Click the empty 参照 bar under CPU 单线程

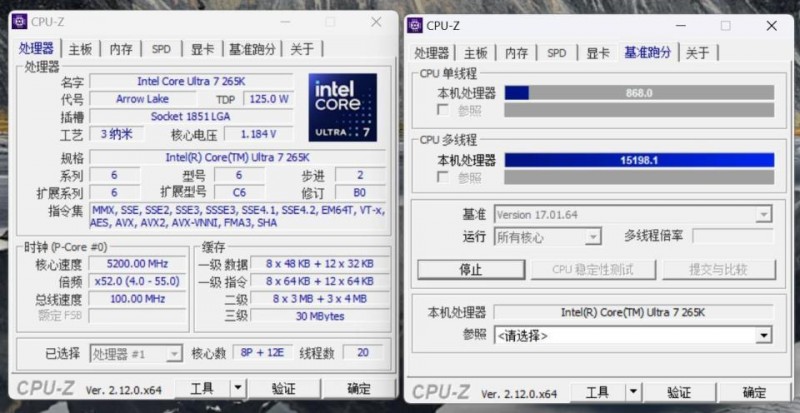point(639,110)
